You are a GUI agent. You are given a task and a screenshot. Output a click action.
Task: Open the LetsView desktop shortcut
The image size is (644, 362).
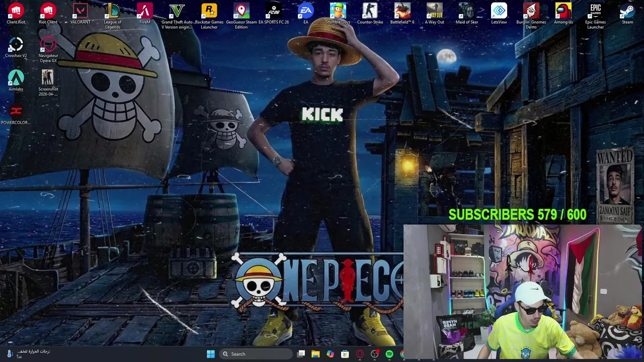pyautogui.click(x=499, y=14)
